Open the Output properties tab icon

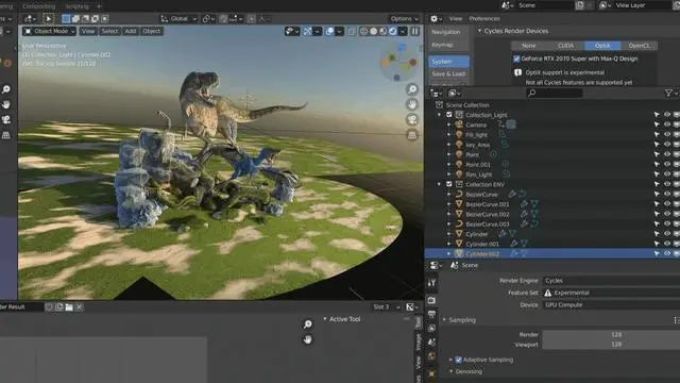(x=432, y=314)
